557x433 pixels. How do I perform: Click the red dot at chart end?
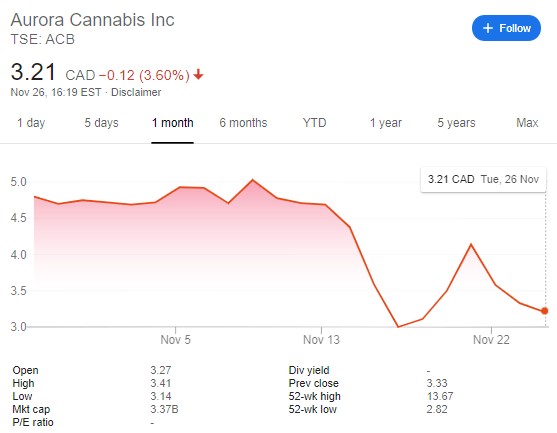pos(545,311)
